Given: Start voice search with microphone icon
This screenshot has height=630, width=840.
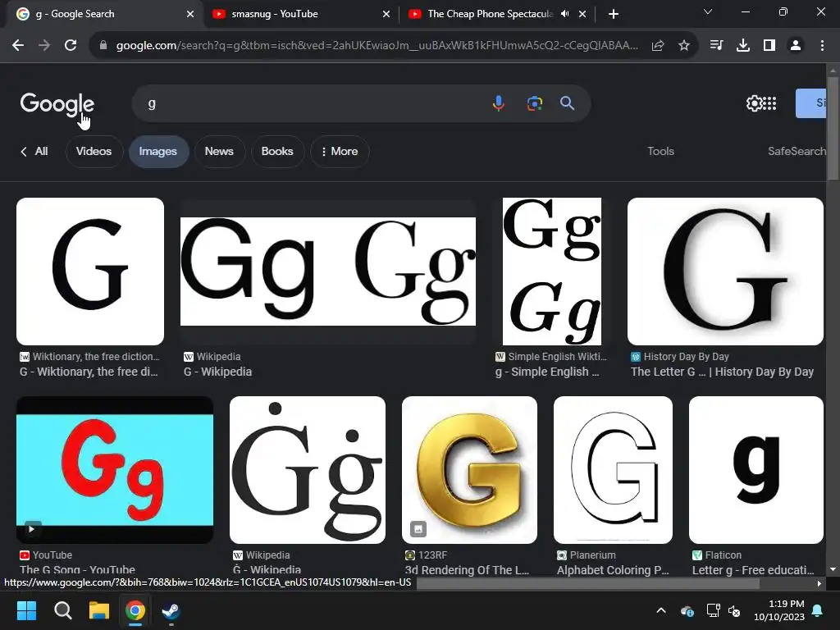Looking at the screenshot, I should click(498, 103).
